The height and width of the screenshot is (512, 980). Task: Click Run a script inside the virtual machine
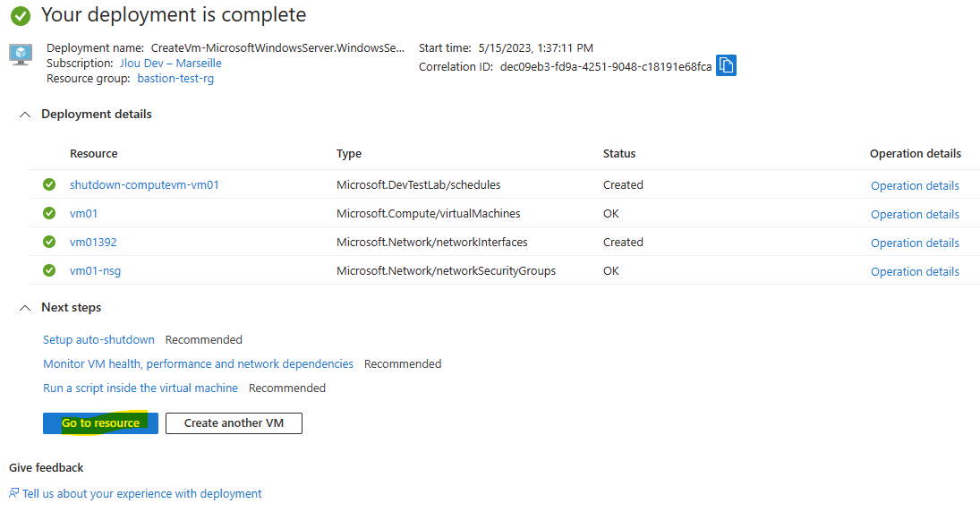pyautogui.click(x=141, y=388)
